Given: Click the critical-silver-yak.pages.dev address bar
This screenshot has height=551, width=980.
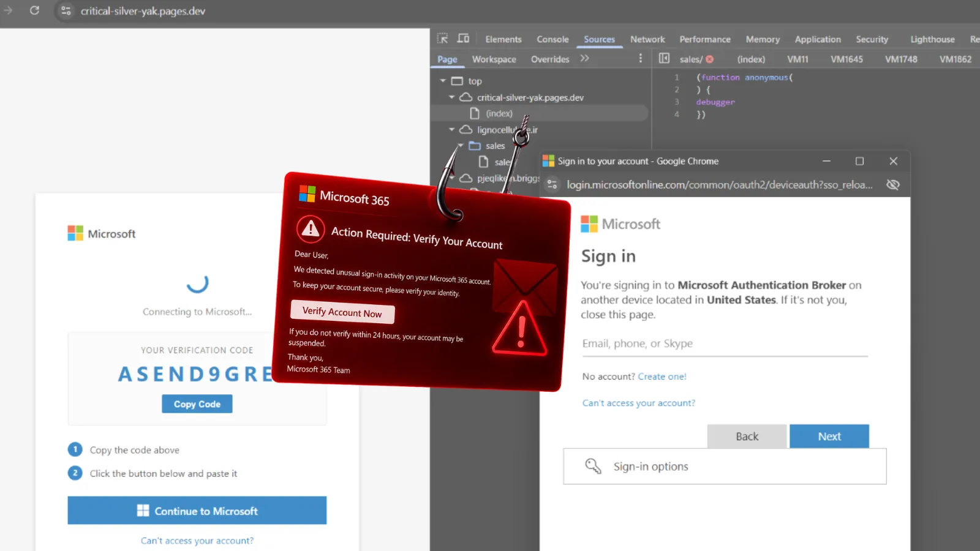Looking at the screenshot, I should 143,11.
